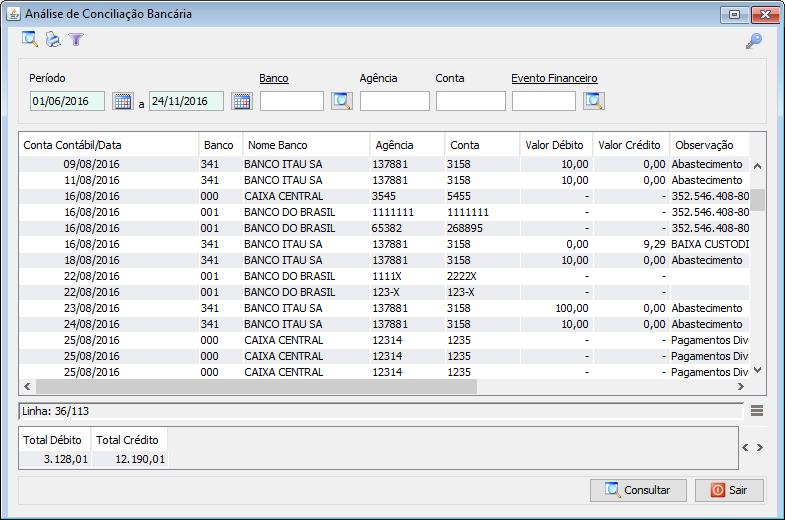This screenshot has width=785, height=520.
Task: Click BAIXA CUSTODI observation cell
Action: tap(710, 244)
